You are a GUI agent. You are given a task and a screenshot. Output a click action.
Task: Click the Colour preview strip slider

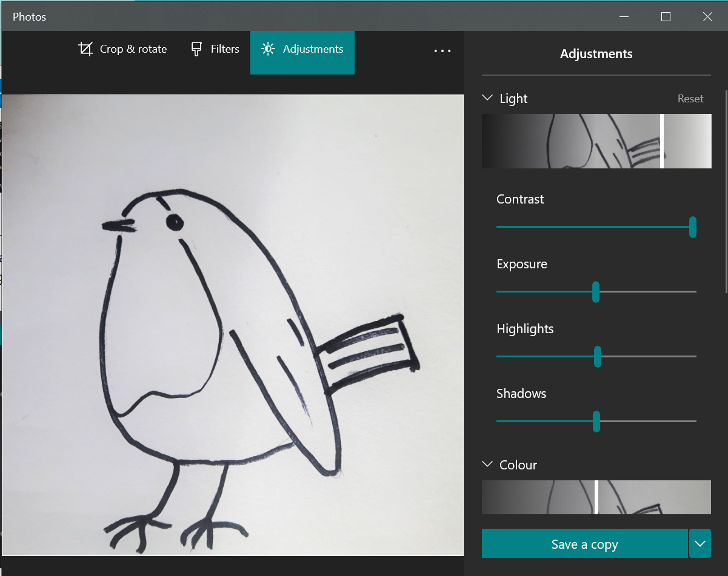596,497
